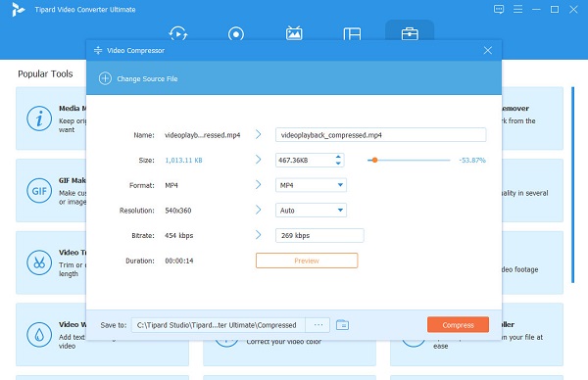The width and height of the screenshot is (588, 380).
Task: Click the Video Compressor title icon
Action: [x=98, y=50]
